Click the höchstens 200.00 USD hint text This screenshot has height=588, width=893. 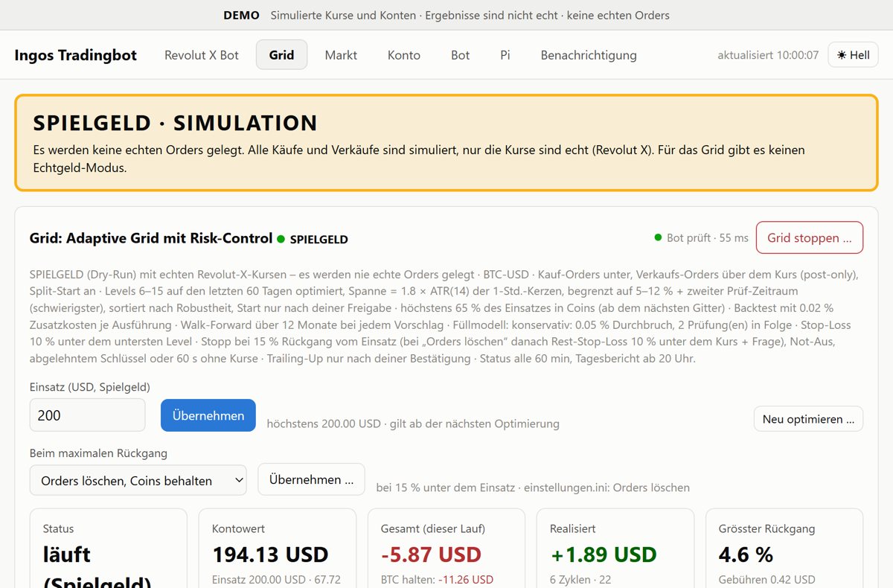click(x=413, y=424)
